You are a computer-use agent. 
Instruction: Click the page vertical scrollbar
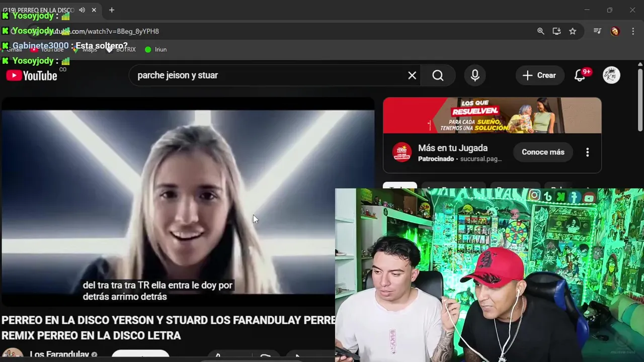click(640, 101)
